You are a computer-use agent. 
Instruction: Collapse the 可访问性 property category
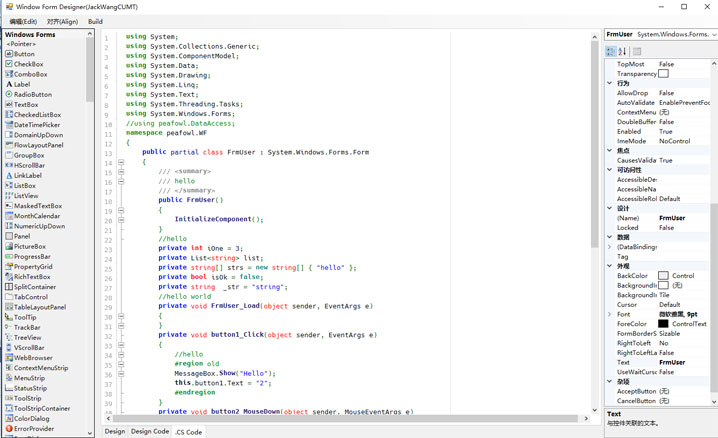click(609, 170)
